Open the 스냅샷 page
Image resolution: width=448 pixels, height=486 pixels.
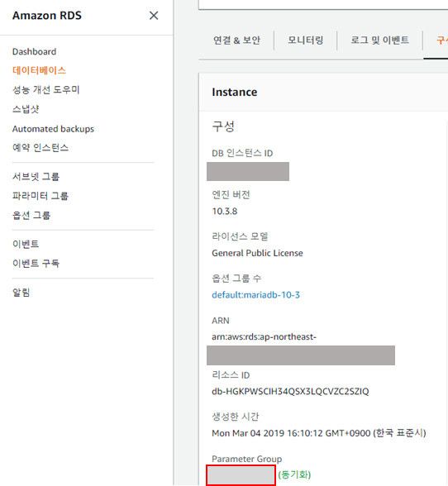(x=26, y=109)
